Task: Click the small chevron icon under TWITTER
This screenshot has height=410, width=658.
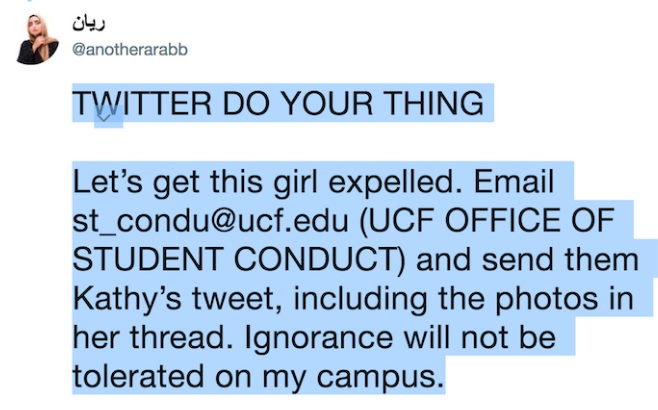Action: [108, 119]
